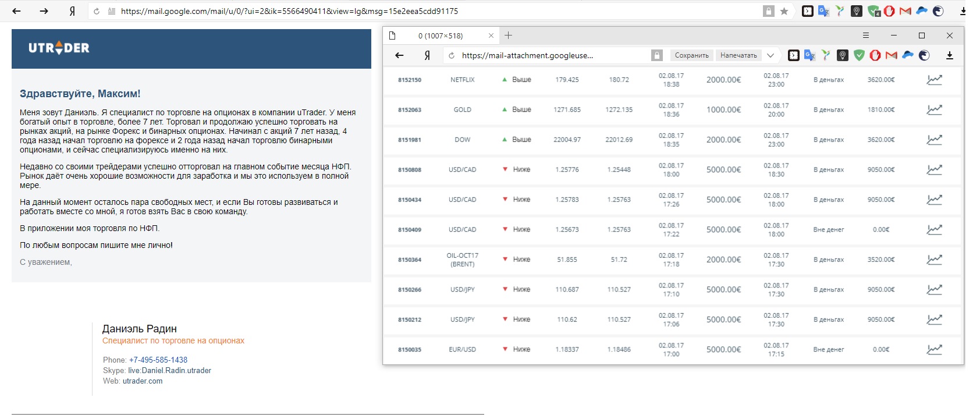Select trade ID 8150409

coord(410,229)
